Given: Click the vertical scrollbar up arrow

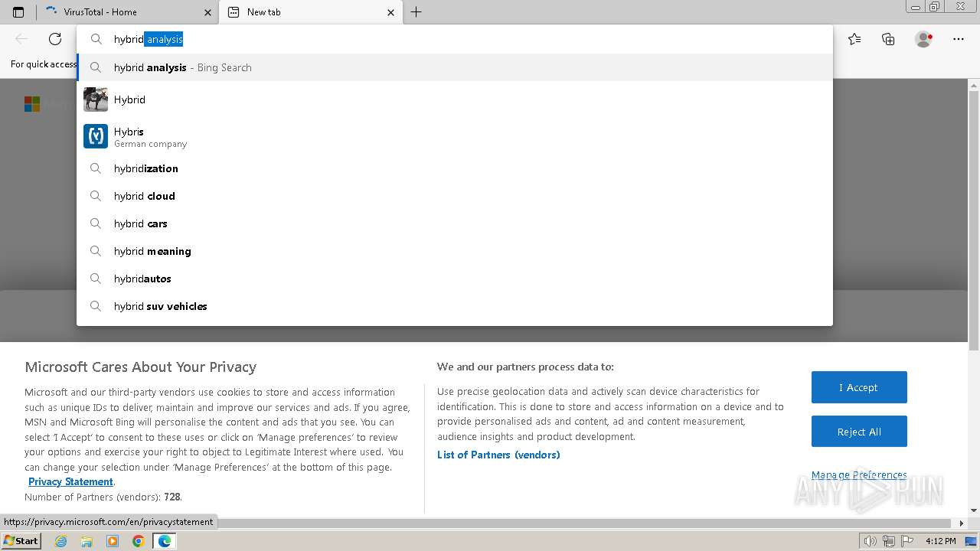Looking at the screenshot, I should pyautogui.click(x=974, y=86).
